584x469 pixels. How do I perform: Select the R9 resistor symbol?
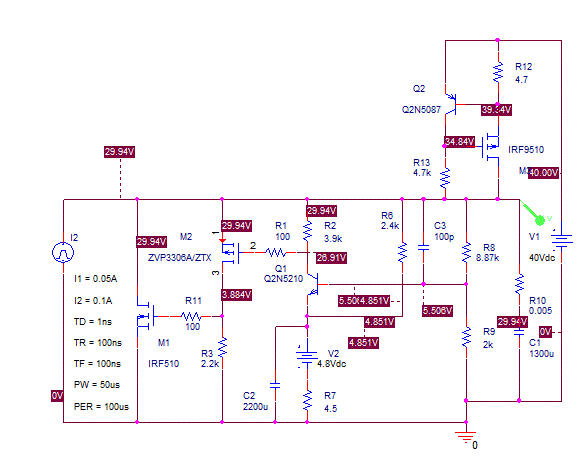(x=466, y=338)
